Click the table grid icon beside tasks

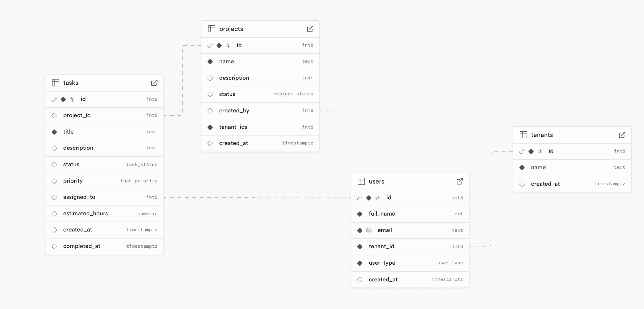tap(55, 83)
